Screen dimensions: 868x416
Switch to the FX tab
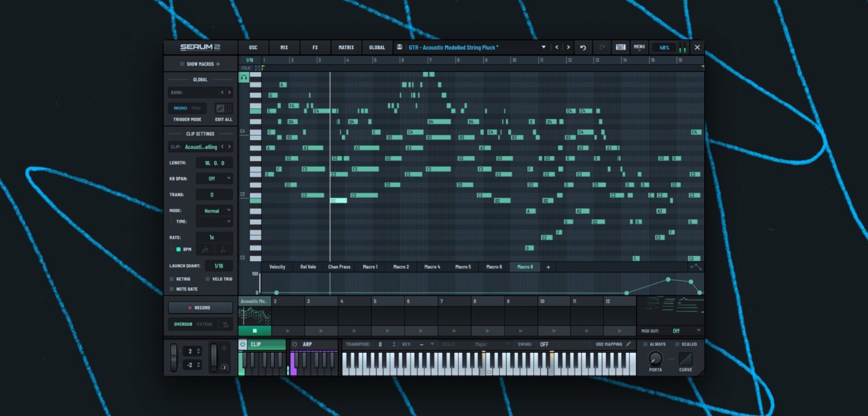315,47
